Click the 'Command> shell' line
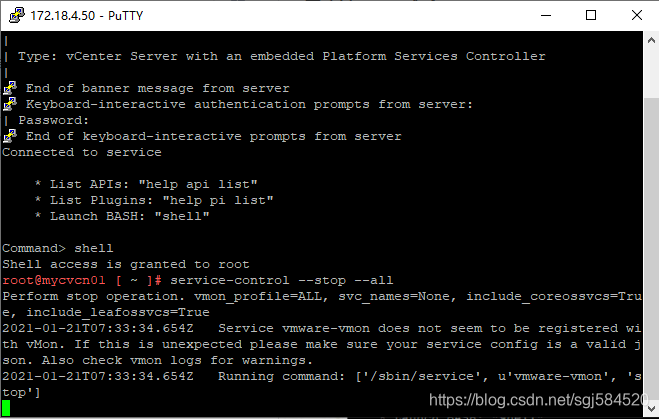The width and height of the screenshot is (659, 419). [x=58, y=248]
